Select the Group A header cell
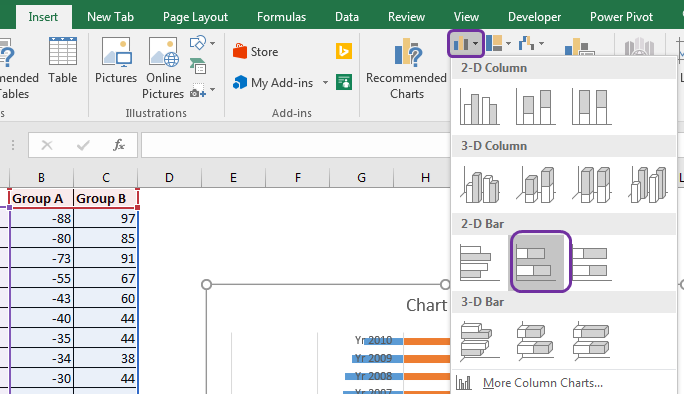This screenshot has width=684, height=394. point(41,199)
